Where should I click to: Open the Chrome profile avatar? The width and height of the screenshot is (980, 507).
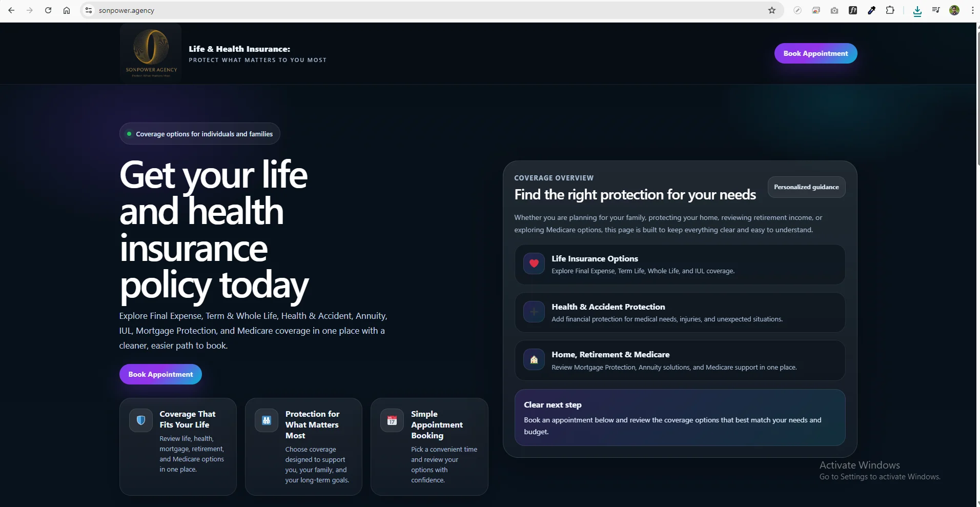(954, 10)
